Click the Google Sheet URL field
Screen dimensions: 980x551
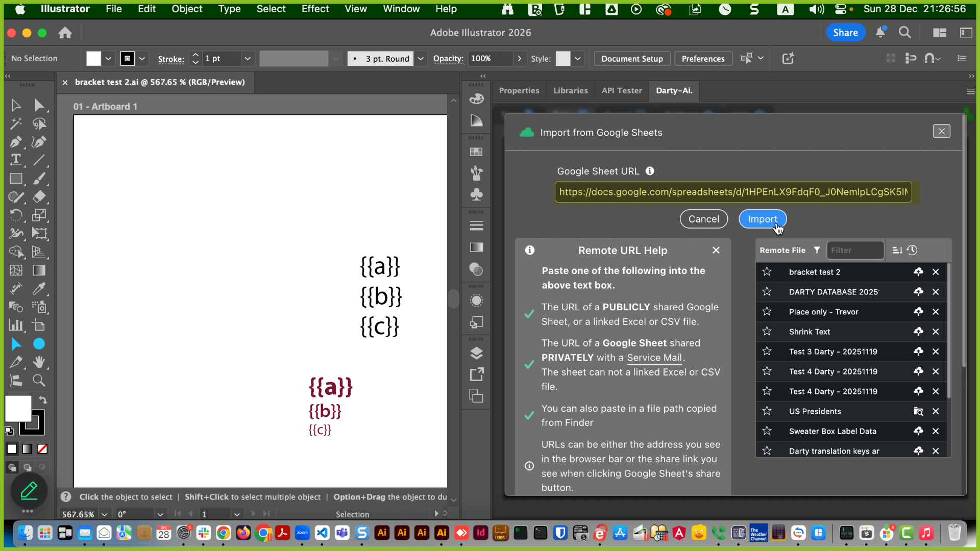pos(733,192)
